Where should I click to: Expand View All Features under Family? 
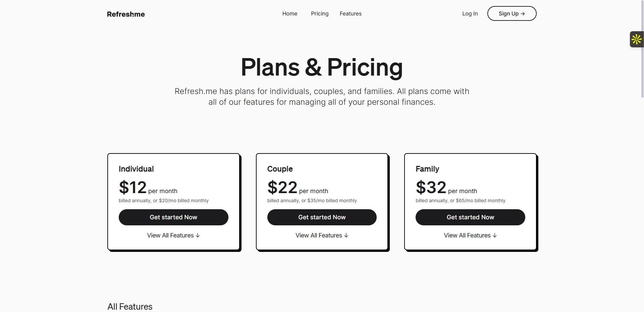point(470,235)
